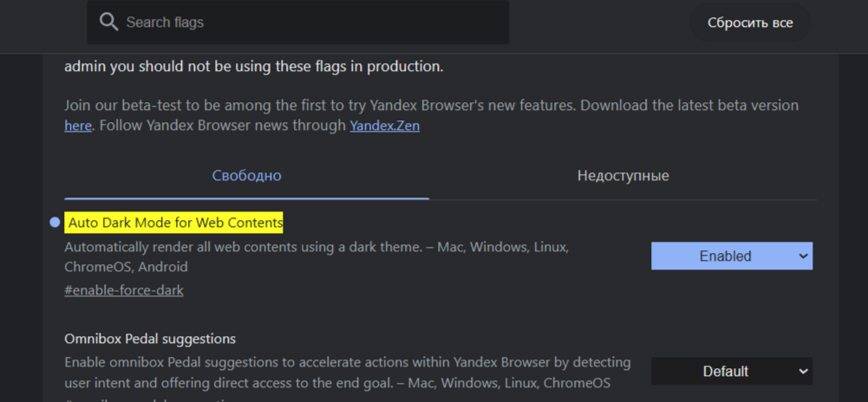Open the #enable-force-dark anchor link
Viewport: 868px width, 402px height.
(123, 289)
